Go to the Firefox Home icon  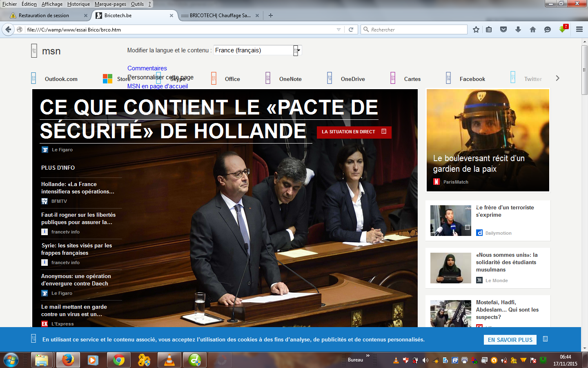(533, 29)
